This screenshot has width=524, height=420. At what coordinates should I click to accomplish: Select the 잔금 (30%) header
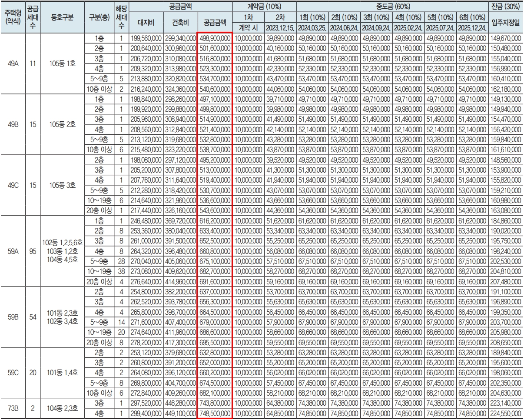tap(505, 7)
